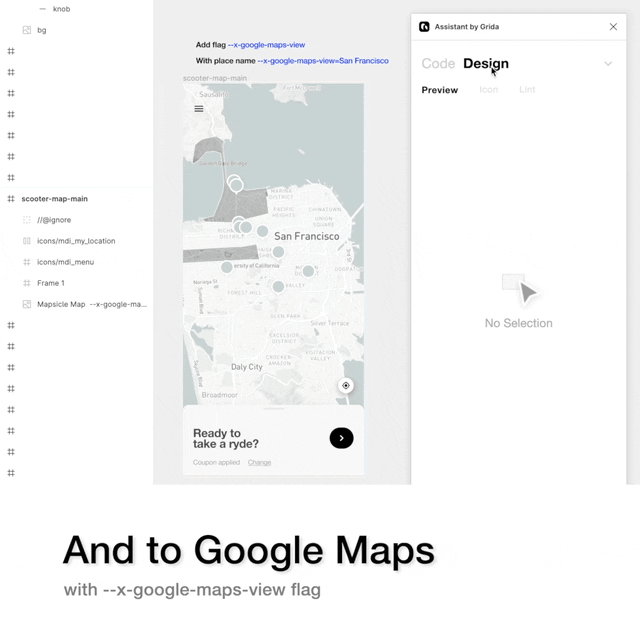Click the San Francisco label on the map

click(x=307, y=236)
